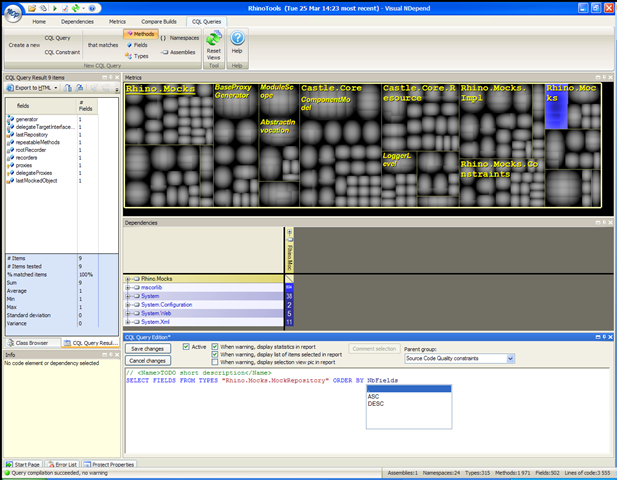Click the second clipboard icon in query result toolbar
The height and width of the screenshot is (480, 617).
(x=79, y=88)
